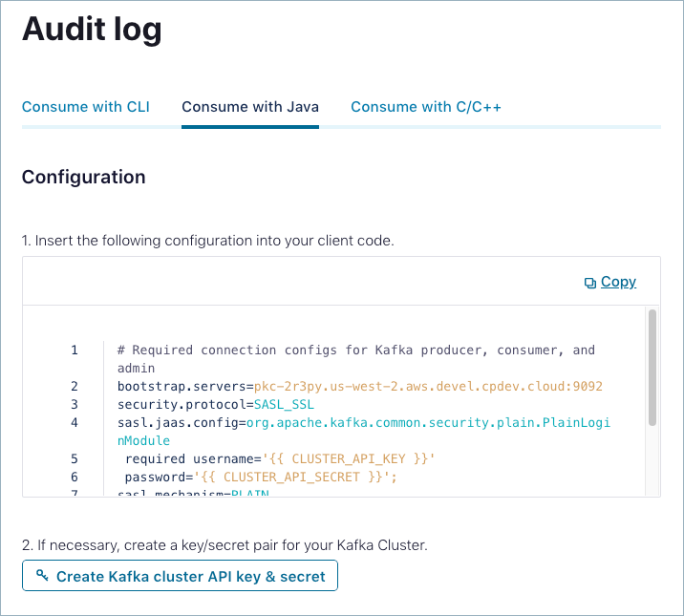Switch to the Consume with CLI tab
Screen dimensions: 684x616
pyautogui.click(x=86, y=106)
